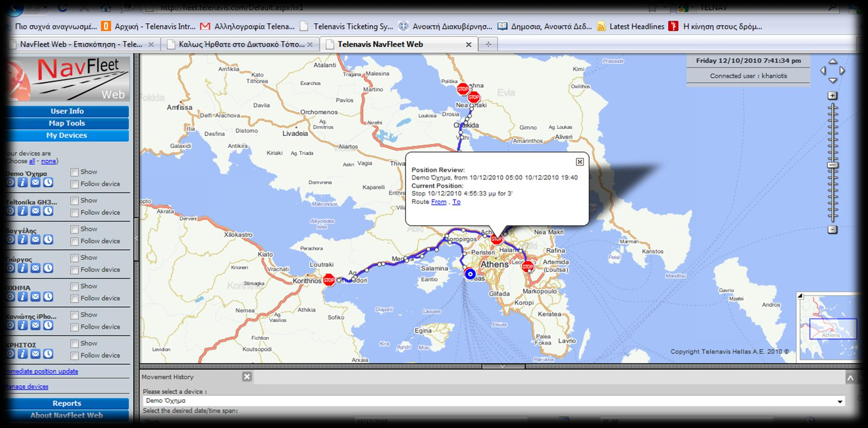Open the info icon for Βαγγέλης
Image resolution: width=868 pixels, height=428 pixels.
22,240
